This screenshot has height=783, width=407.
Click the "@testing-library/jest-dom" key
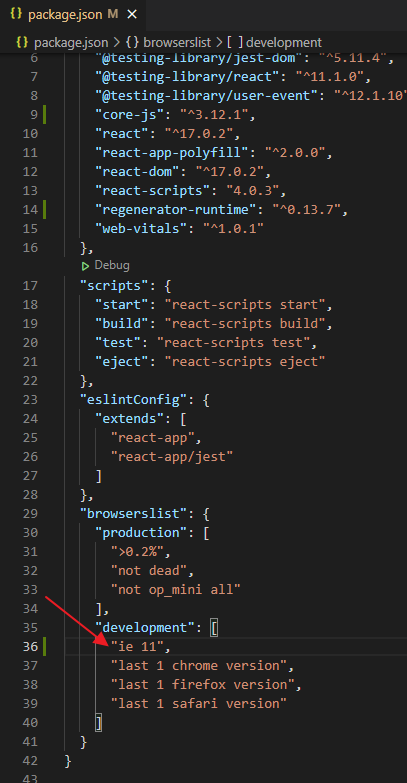[199, 58]
